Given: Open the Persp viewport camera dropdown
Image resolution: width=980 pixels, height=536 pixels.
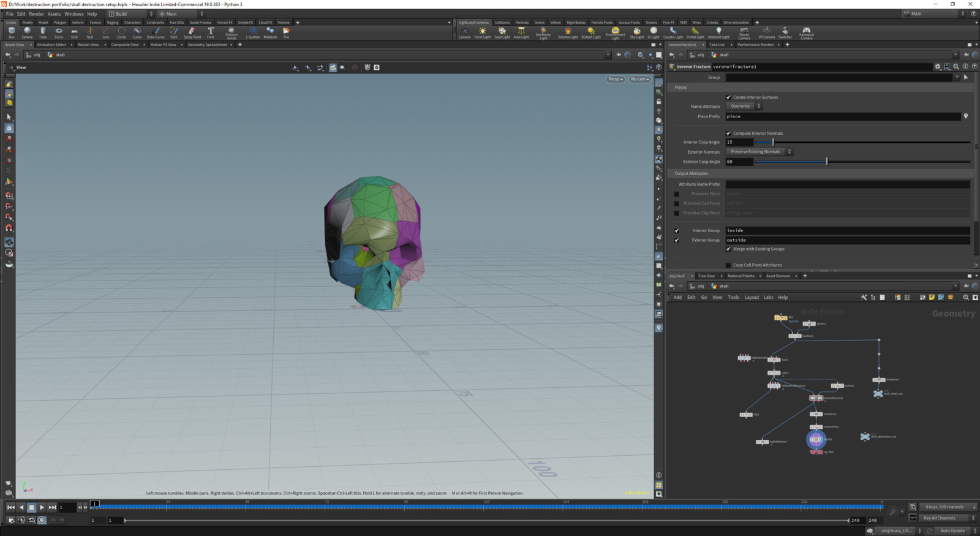Looking at the screenshot, I should (x=615, y=79).
